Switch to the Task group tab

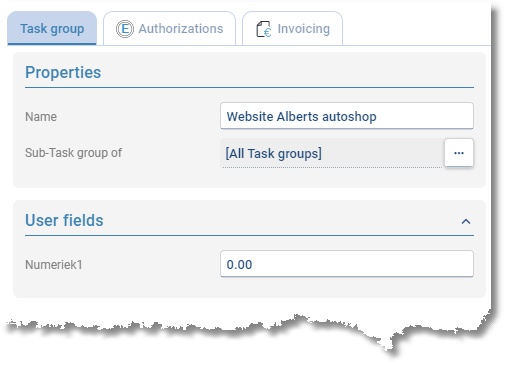tap(52, 29)
